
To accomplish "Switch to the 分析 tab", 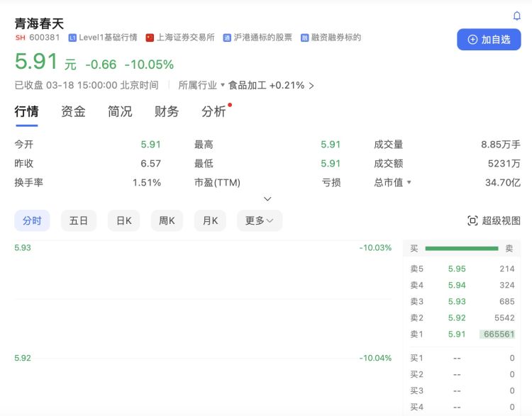I will click(x=214, y=111).
